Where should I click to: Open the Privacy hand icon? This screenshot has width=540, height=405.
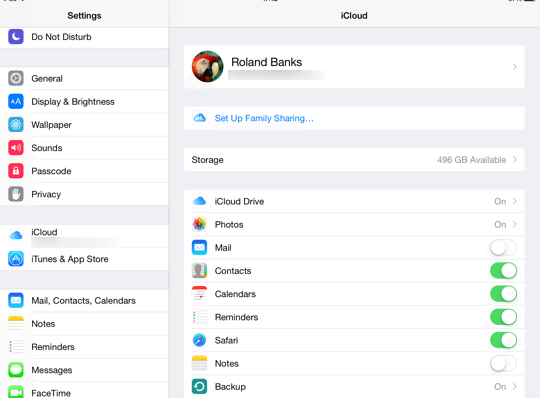click(x=16, y=194)
